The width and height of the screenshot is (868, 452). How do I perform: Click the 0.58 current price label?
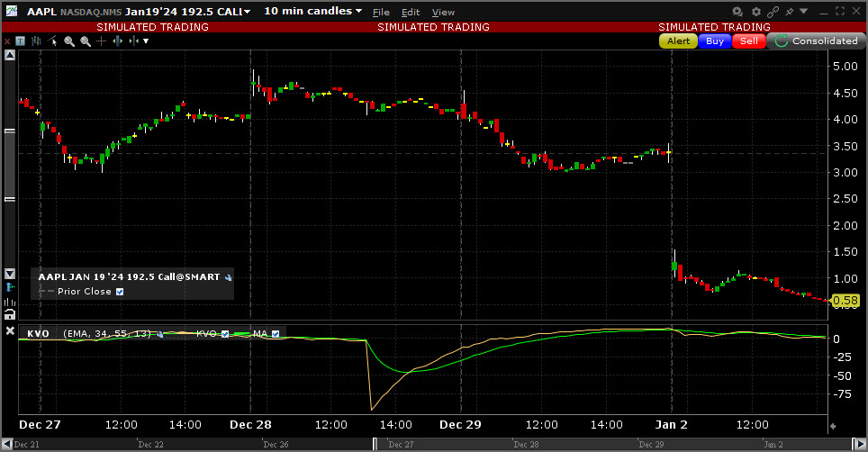845,301
